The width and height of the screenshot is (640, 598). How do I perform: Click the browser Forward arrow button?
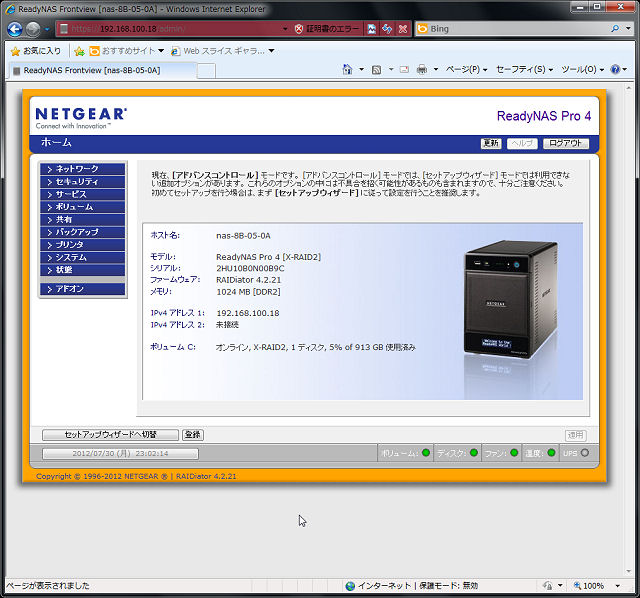[x=33, y=29]
